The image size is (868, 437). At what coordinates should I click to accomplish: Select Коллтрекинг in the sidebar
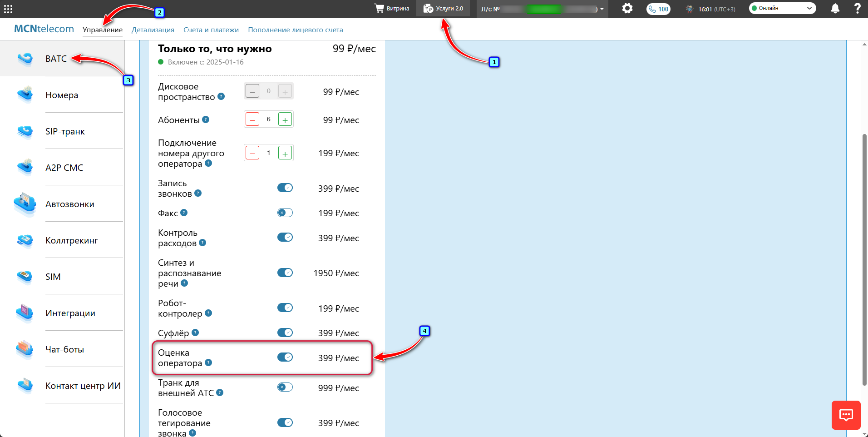pos(71,240)
